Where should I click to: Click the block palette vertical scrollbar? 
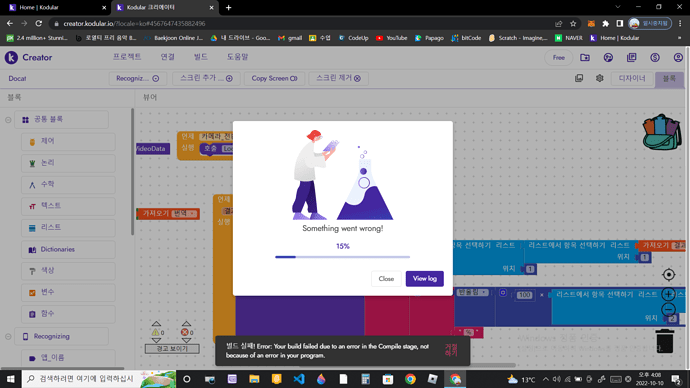[x=132, y=172]
